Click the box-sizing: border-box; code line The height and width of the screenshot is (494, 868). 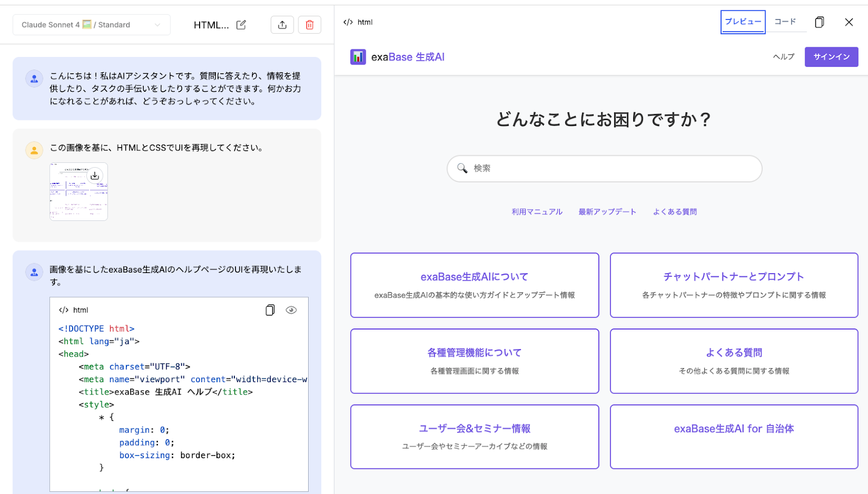177,455
